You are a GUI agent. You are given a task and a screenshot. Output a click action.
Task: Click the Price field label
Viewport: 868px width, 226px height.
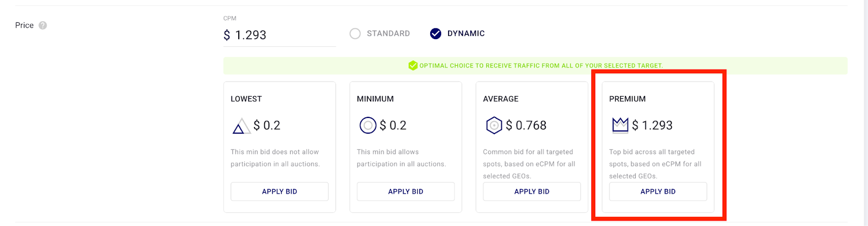24,26
